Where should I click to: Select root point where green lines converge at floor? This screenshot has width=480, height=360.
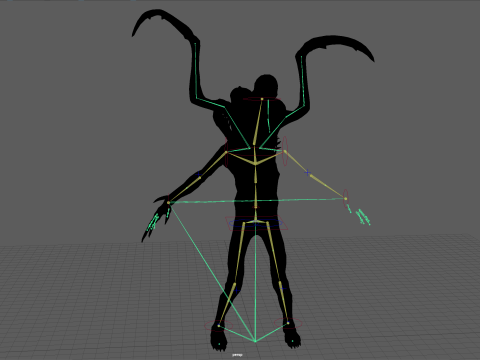255,341
